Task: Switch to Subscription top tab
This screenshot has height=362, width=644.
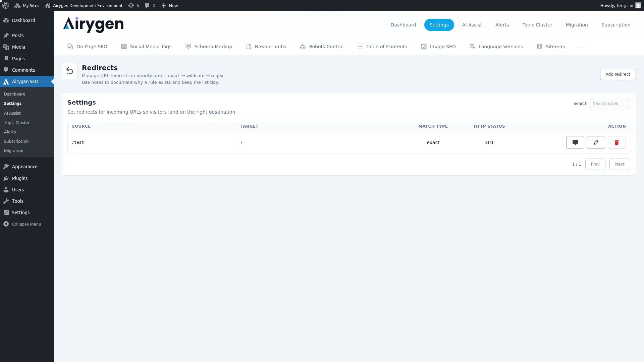Action: [x=616, y=25]
